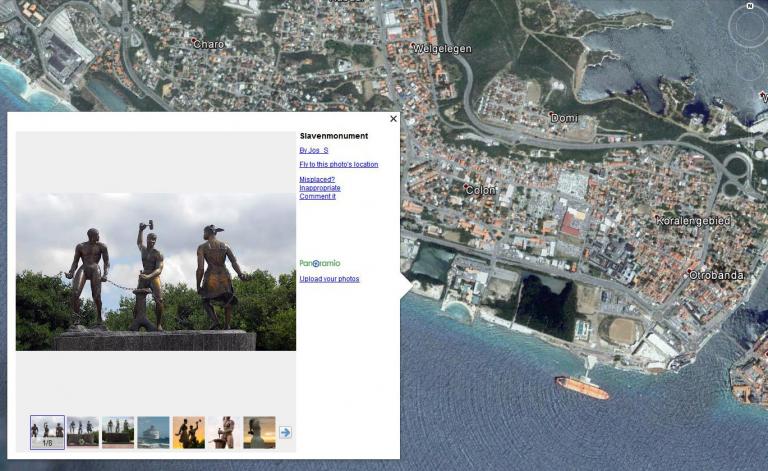Click the main Slavenmonument photo
Image resolution: width=768 pixels, height=471 pixels.
pyautogui.click(x=156, y=271)
